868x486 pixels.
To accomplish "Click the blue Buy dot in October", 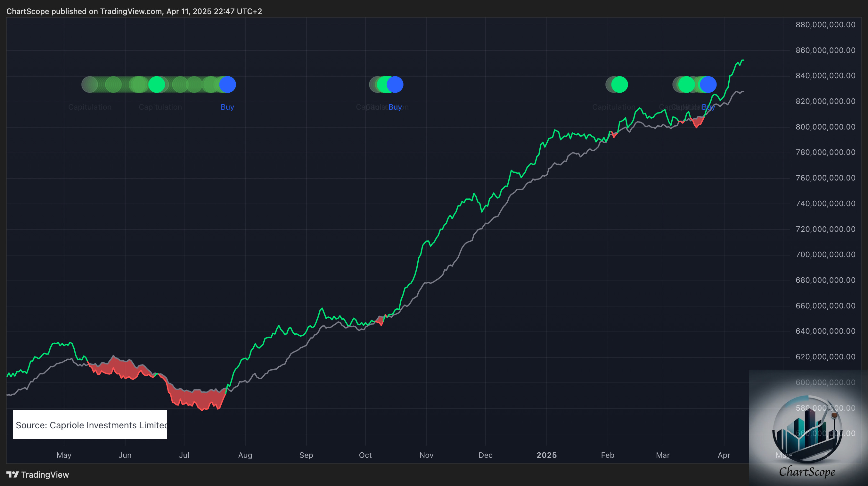I will [x=395, y=85].
